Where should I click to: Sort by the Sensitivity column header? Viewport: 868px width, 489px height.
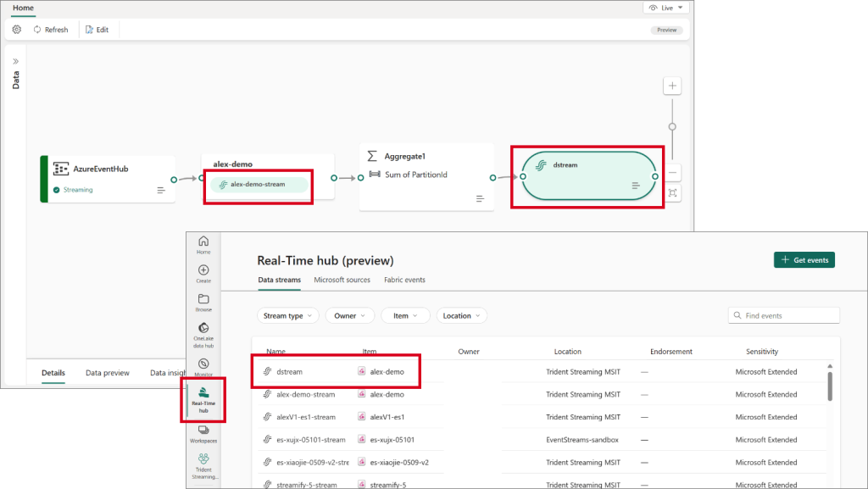point(762,352)
